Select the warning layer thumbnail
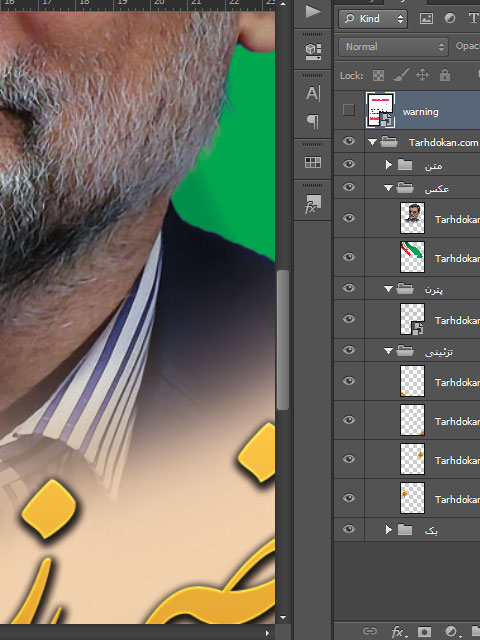This screenshot has height=640, width=480. pos(380,110)
